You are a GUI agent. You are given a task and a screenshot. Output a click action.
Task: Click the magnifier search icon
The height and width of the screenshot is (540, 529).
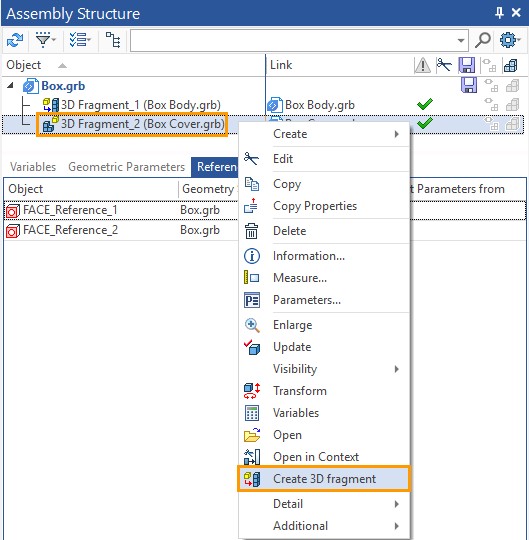(x=483, y=40)
